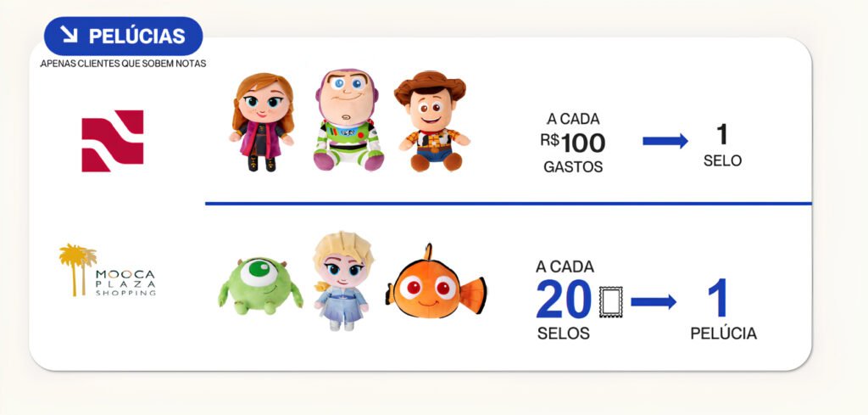Select the Woody cowboy plush

click(x=431, y=121)
